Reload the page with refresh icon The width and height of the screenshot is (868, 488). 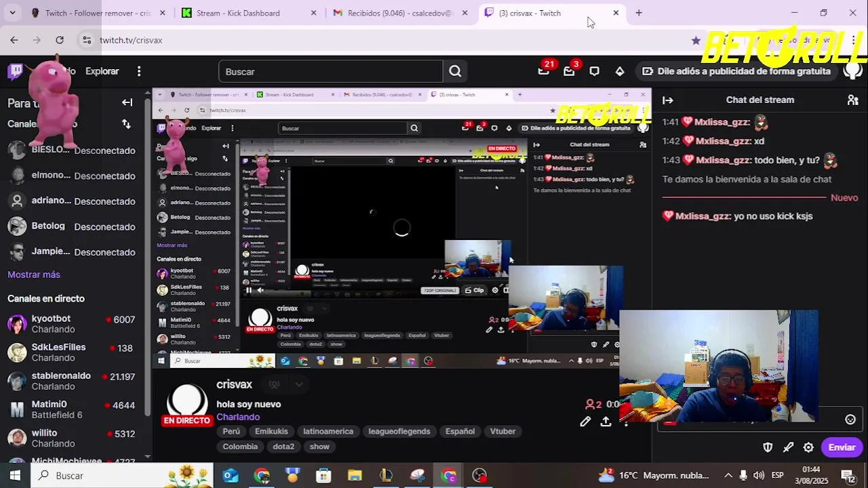tap(60, 40)
